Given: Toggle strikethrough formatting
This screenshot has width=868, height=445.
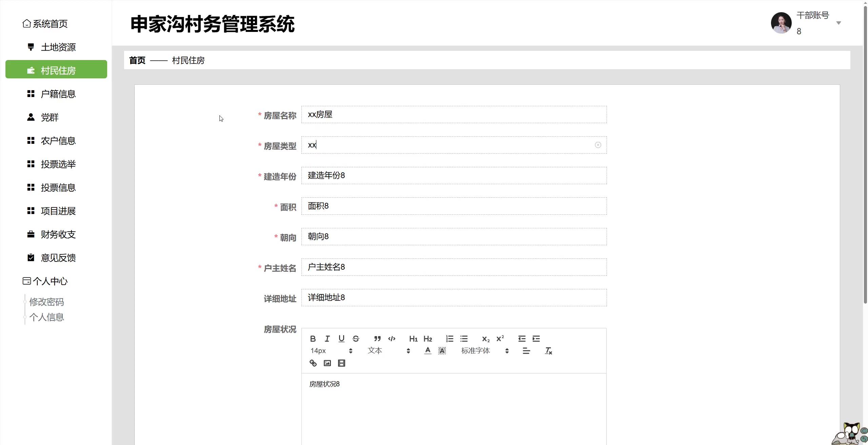Looking at the screenshot, I should [356, 338].
